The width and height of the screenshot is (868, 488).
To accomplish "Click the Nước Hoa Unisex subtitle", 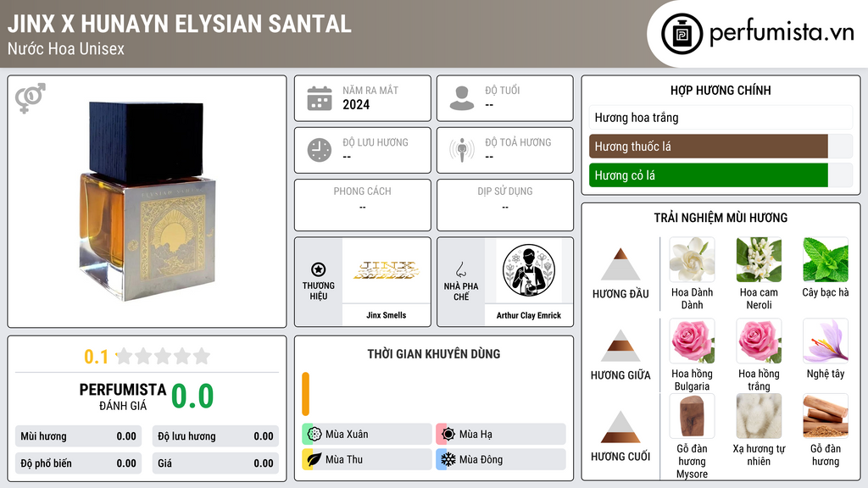I will pyautogui.click(x=66, y=48).
